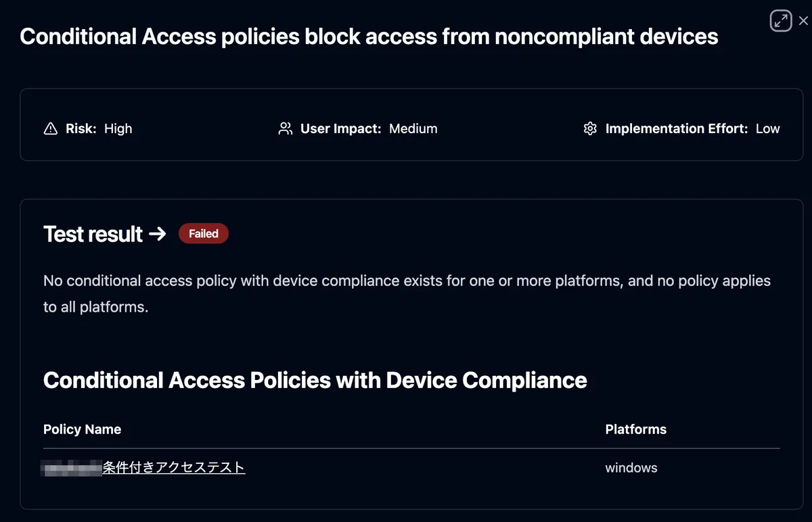Viewport: 812px width, 522px height.
Task: Open the 条件付きアクセステスト policy link
Action: point(174,467)
